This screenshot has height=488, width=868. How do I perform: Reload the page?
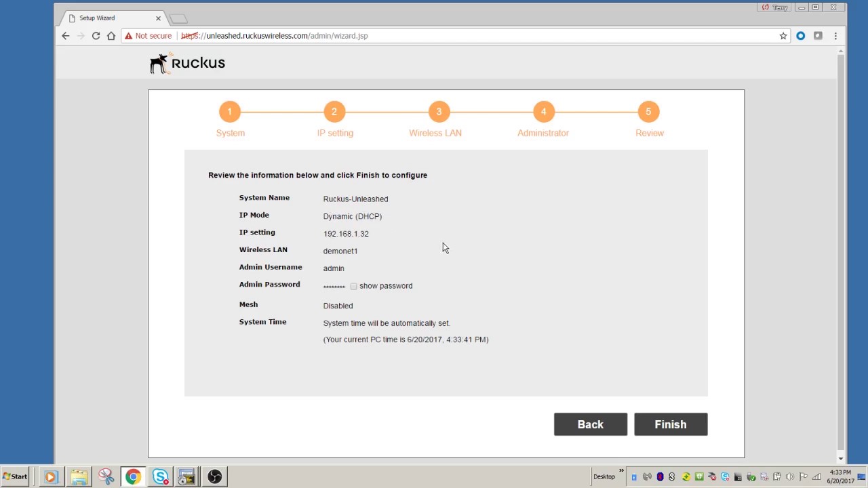point(96,36)
